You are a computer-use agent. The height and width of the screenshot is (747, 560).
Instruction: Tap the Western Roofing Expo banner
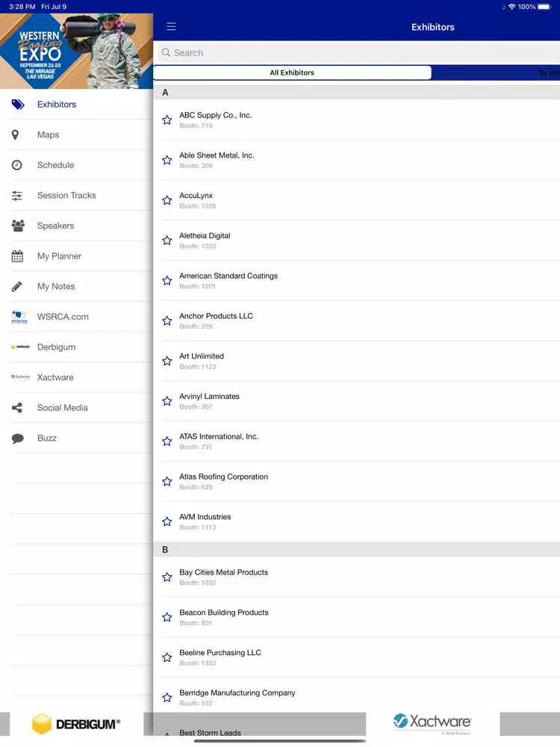(76, 51)
